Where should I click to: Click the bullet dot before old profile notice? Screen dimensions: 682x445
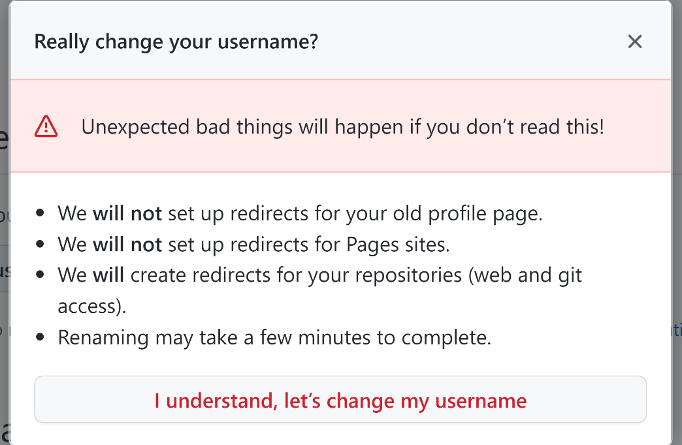point(40,213)
